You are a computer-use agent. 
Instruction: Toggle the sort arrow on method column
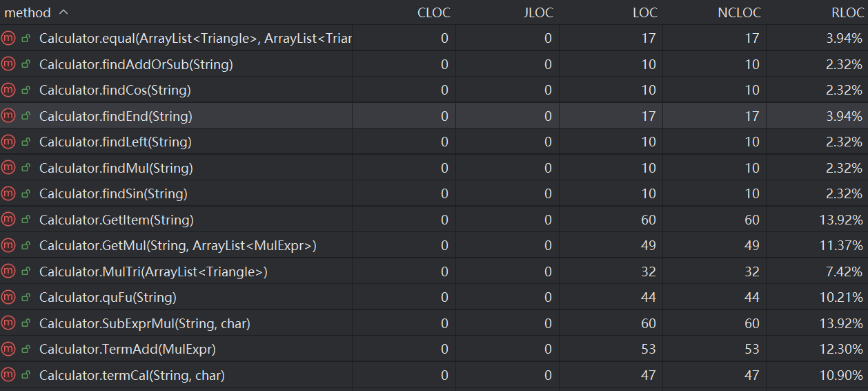click(x=63, y=12)
